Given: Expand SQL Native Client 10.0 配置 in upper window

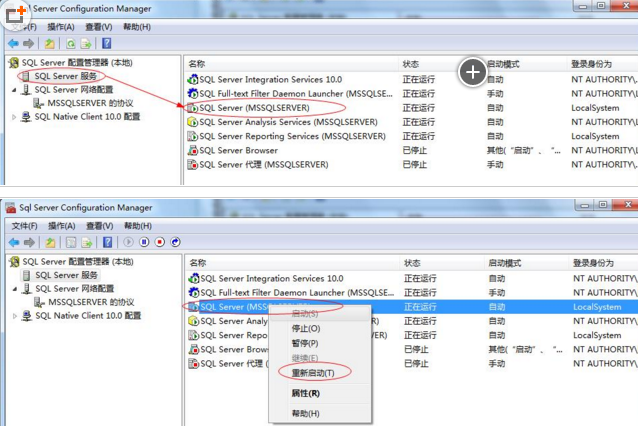Looking at the screenshot, I should point(14,117).
